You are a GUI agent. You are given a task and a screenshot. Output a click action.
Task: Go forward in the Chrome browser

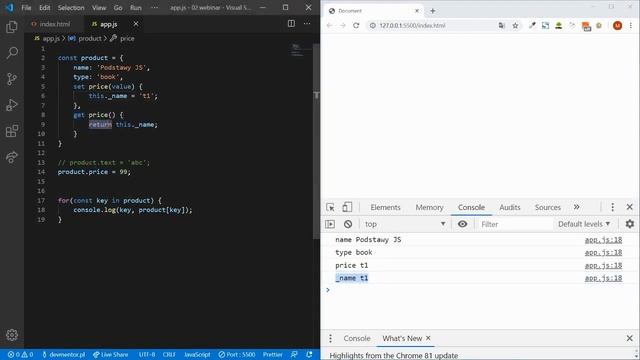(x=343, y=25)
